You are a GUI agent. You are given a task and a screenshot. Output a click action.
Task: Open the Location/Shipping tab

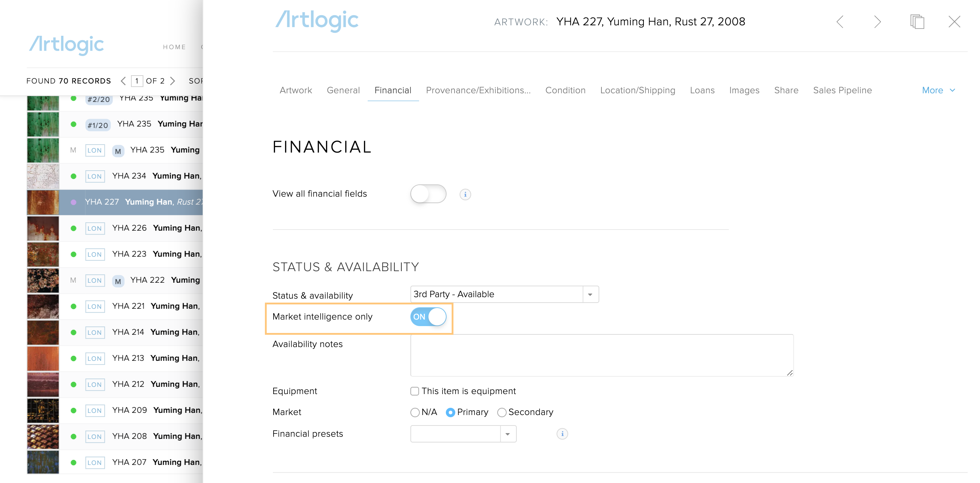(x=638, y=90)
